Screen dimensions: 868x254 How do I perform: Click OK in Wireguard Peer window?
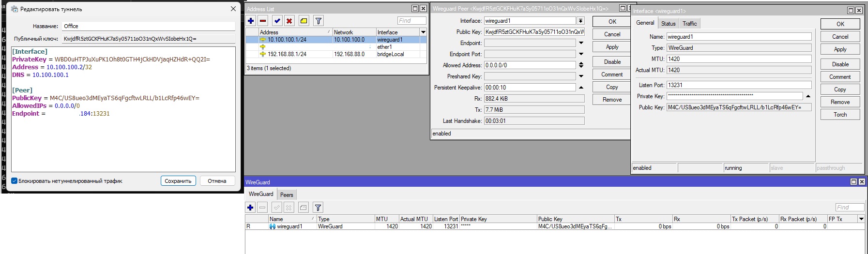tap(612, 22)
